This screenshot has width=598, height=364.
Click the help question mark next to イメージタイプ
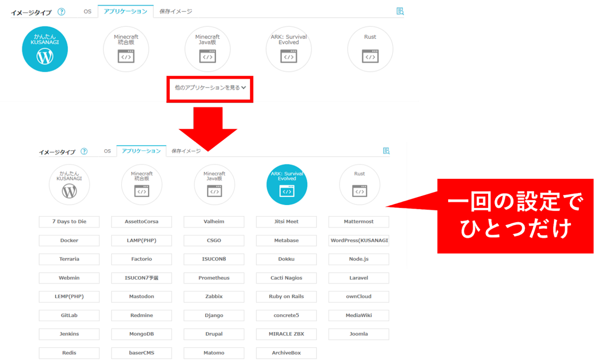61,12
